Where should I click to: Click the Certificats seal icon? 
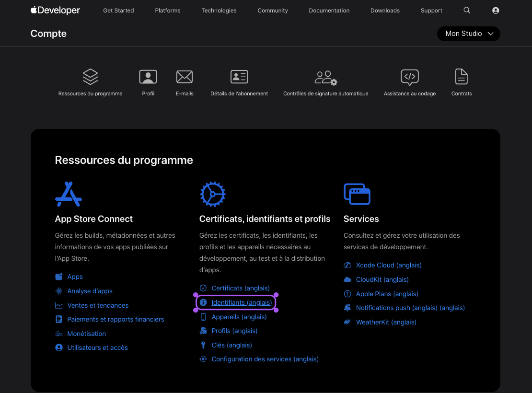(203, 288)
